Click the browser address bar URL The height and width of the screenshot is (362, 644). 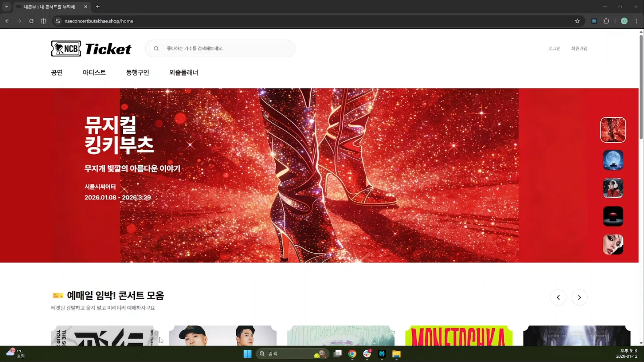pyautogui.click(x=99, y=21)
